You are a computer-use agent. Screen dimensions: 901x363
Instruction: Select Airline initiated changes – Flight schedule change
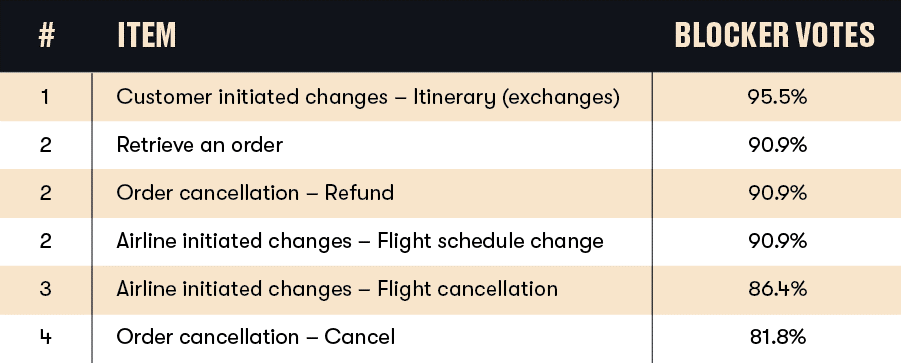[360, 241]
